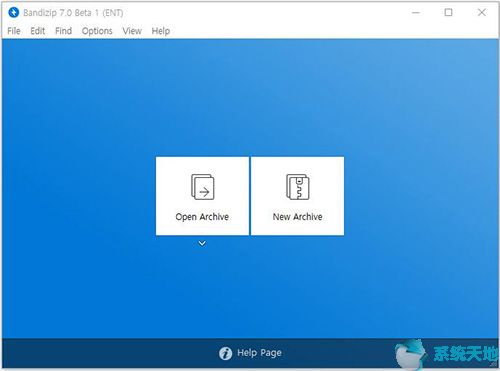This screenshot has width=500, height=371.
Task: Open the File menu
Action: tap(14, 31)
